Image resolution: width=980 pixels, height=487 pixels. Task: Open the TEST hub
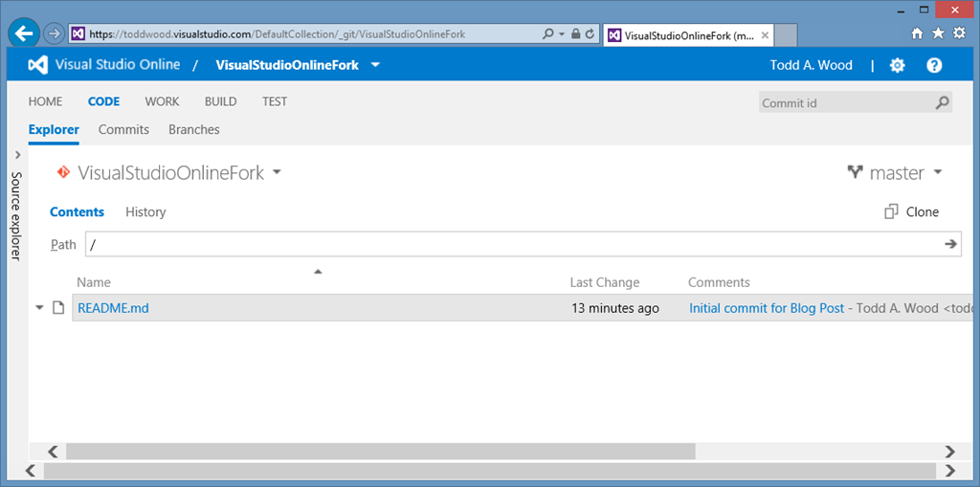tap(275, 101)
